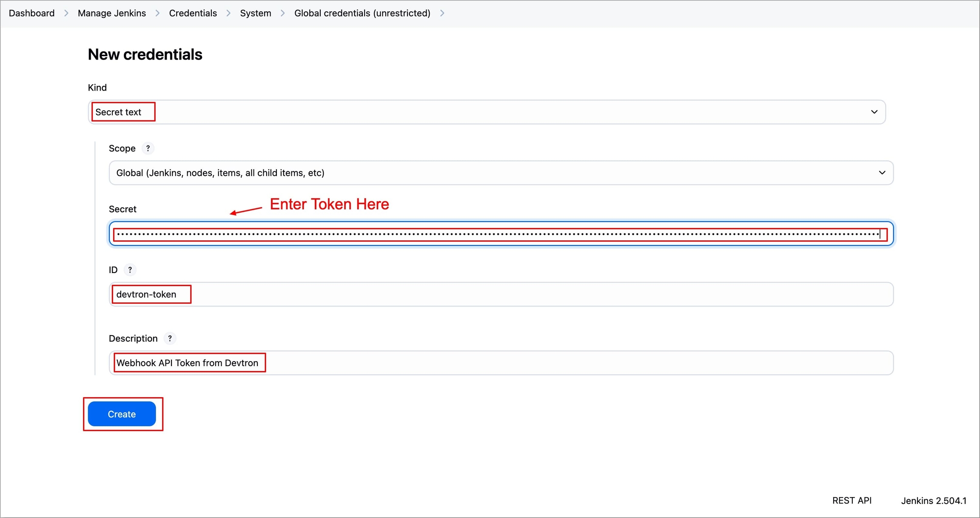Focus the Secret token input field

click(x=500, y=234)
